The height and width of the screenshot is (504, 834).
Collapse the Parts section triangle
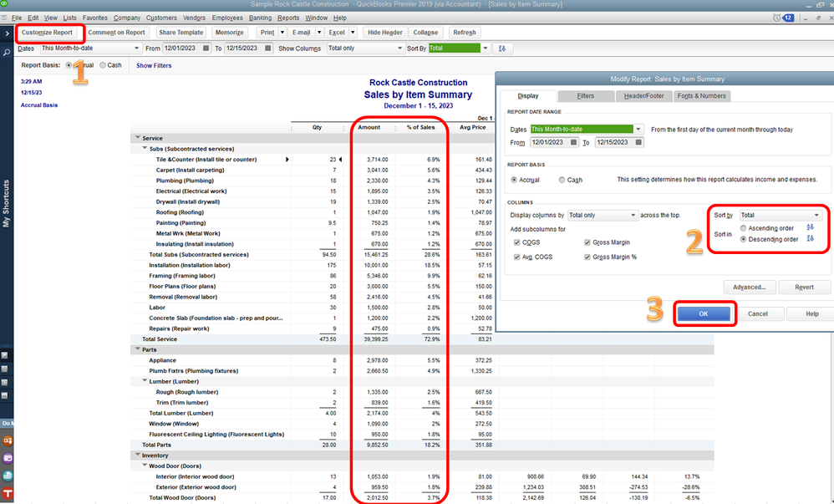click(138, 349)
